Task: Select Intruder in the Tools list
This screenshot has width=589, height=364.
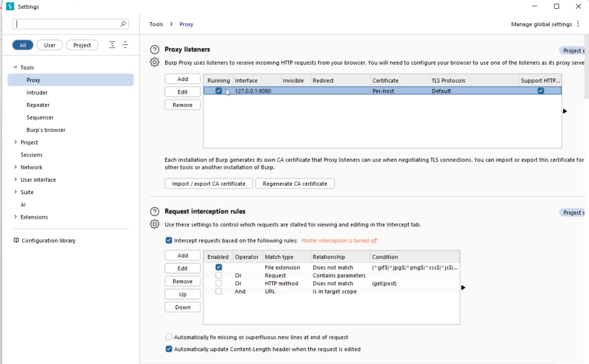Action: (37, 93)
